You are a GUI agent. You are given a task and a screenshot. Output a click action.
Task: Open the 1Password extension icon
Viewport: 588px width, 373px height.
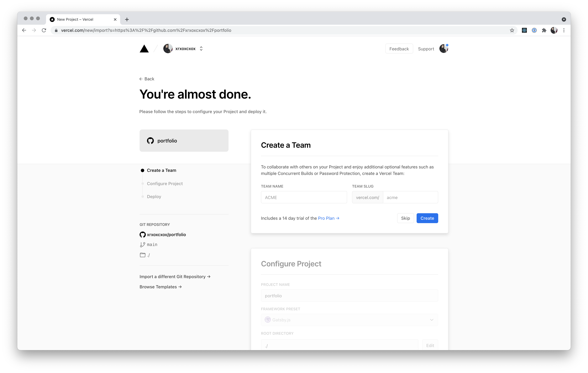click(534, 30)
